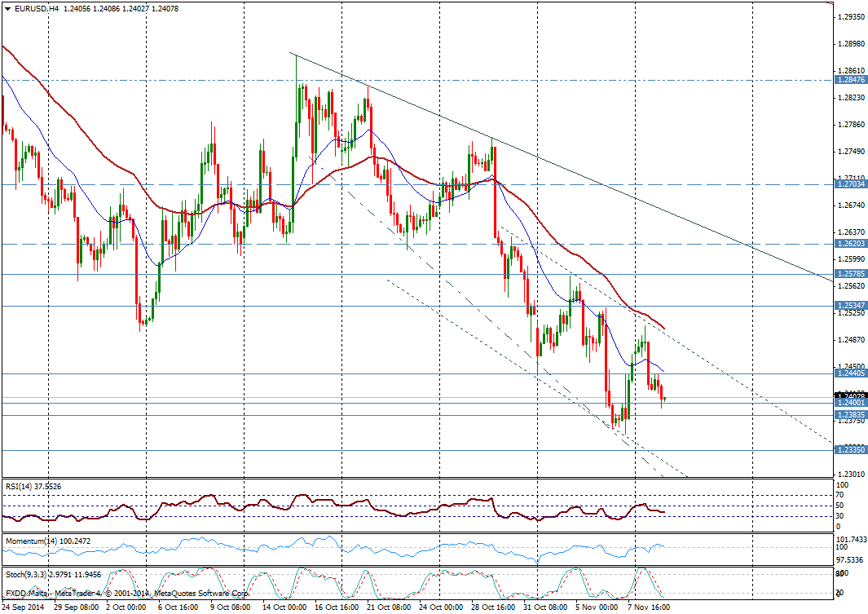Click the 1.26203 price level label
Image resolution: width=868 pixels, height=614 pixels.
[x=850, y=244]
